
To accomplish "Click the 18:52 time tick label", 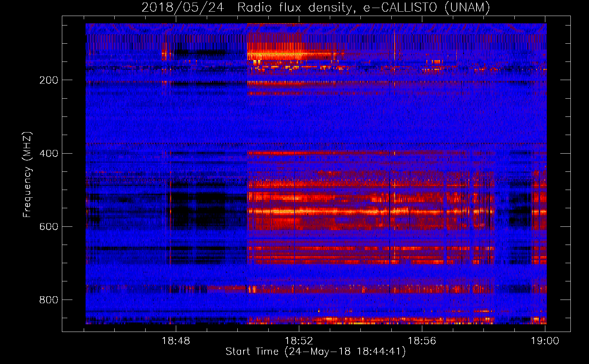I will click(x=299, y=341).
